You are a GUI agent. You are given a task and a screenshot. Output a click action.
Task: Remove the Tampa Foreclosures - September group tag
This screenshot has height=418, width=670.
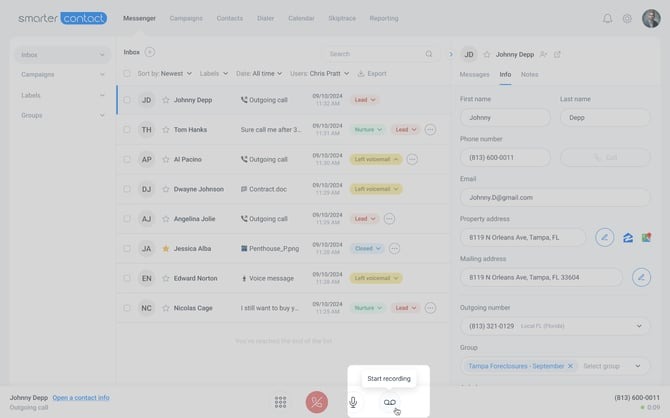pos(570,366)
